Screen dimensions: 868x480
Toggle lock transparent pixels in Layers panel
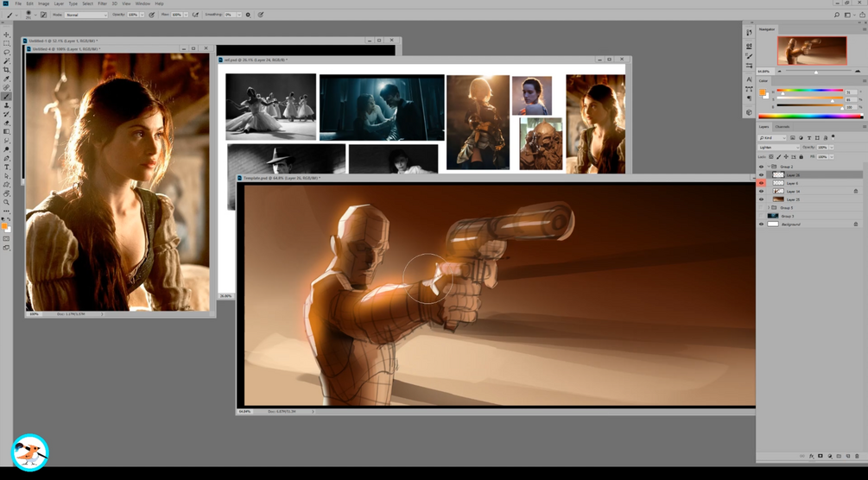click(x=771, y=156)
